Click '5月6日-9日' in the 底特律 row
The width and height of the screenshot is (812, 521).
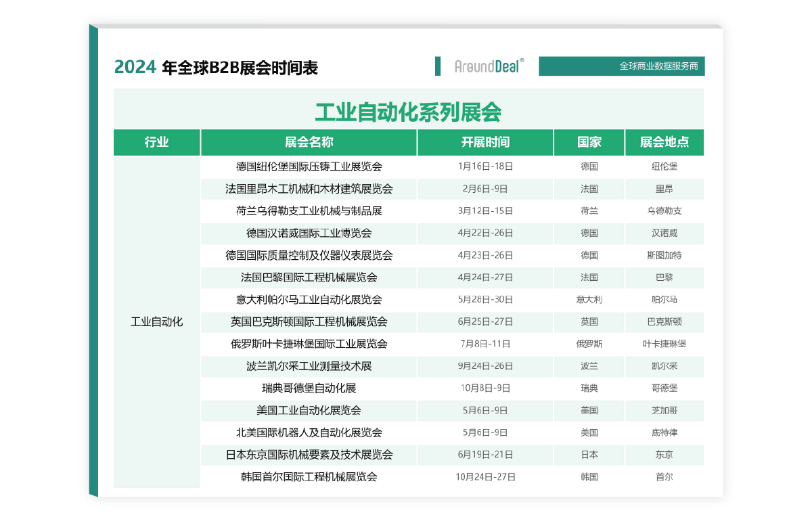(485, 432)
